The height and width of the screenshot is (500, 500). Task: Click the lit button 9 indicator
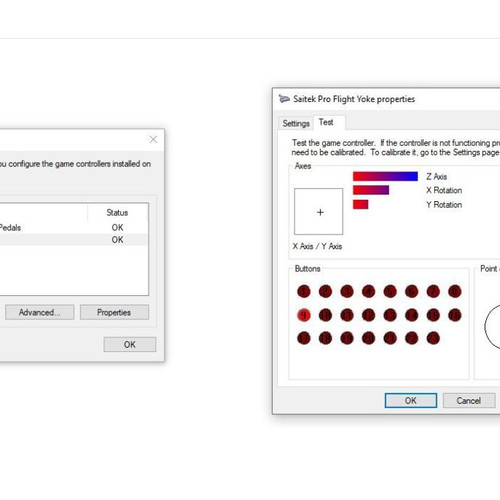[304, 315]
